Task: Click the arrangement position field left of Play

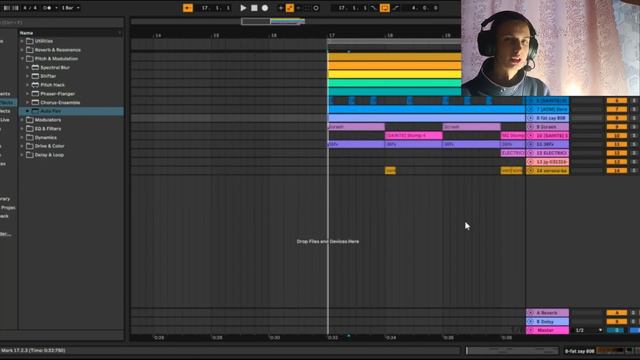Action: [216, 8]
